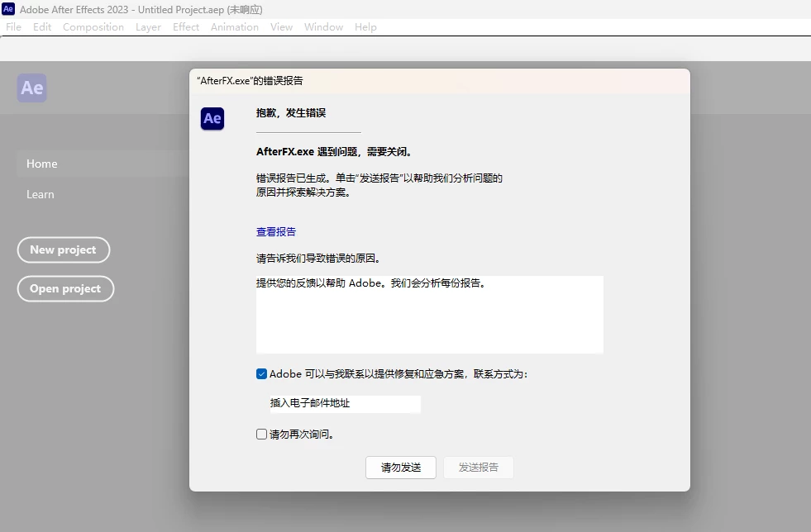This screenshot has height=532, width=811.
Task: Open the 查看报告 link
Action: pyautogui.click(x=276, y=231)
